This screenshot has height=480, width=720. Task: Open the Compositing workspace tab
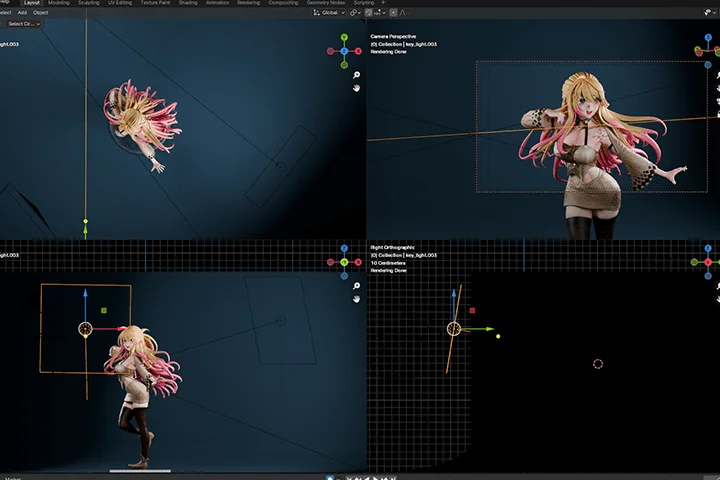click(283, 3)
